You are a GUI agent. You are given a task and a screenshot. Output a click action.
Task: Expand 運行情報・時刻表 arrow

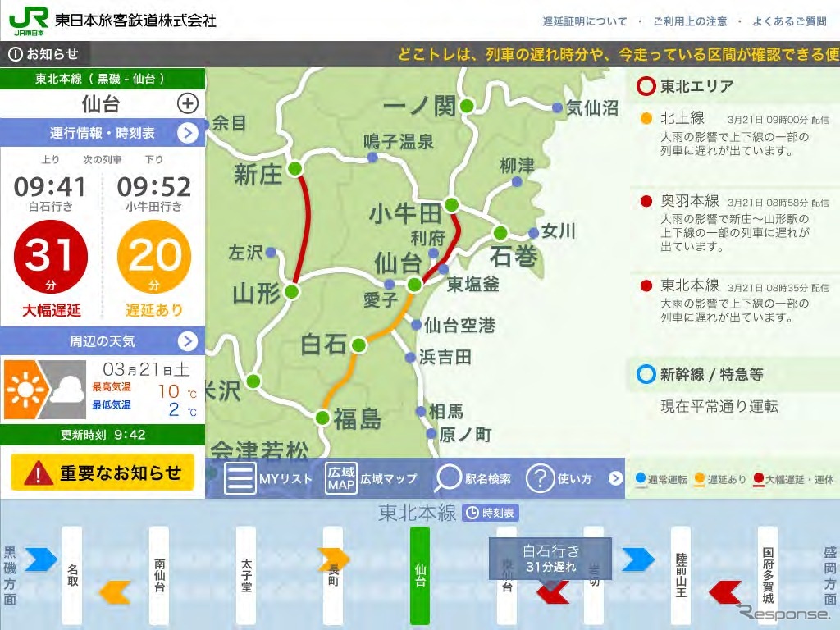click(188, 132)
